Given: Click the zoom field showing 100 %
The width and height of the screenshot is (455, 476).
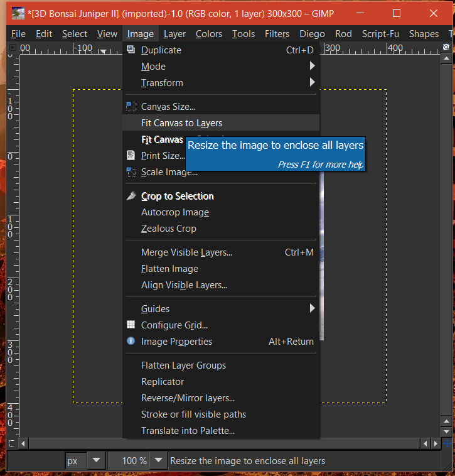Looking at the screenshot, I should [129, 460].
